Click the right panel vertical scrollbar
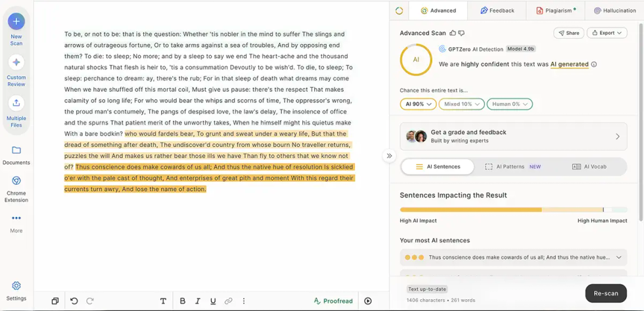The height and width of the screenshot is (311, 644). pyautogui.click(x=640, y=123)
